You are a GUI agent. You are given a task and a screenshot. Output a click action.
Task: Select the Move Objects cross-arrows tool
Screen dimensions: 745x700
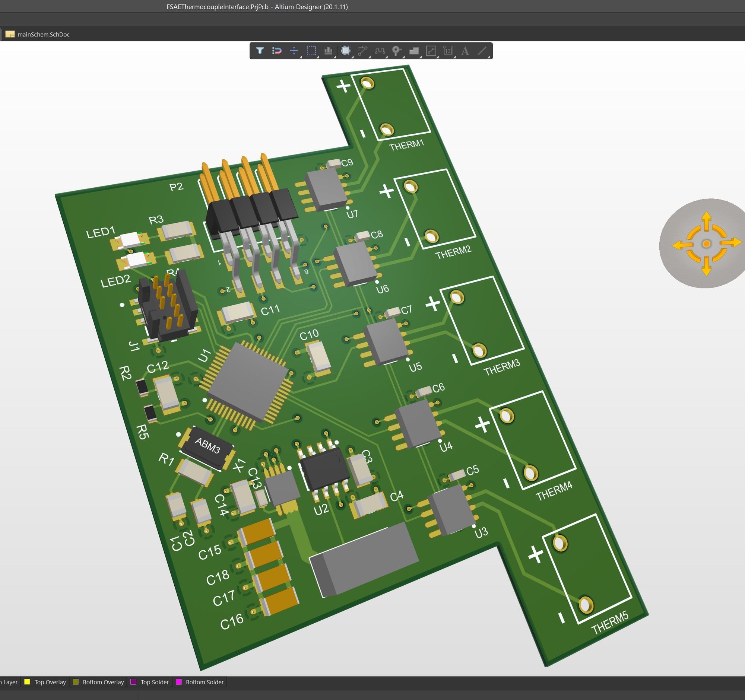pos(294,51)
